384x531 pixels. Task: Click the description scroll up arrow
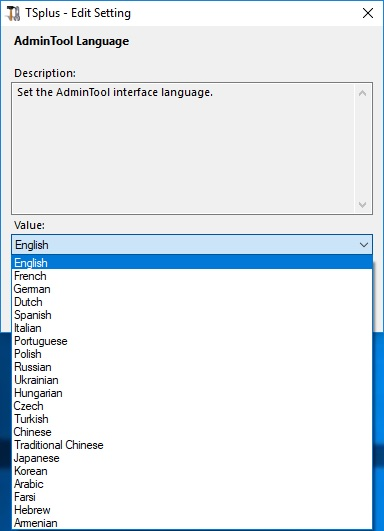[362, 93]
